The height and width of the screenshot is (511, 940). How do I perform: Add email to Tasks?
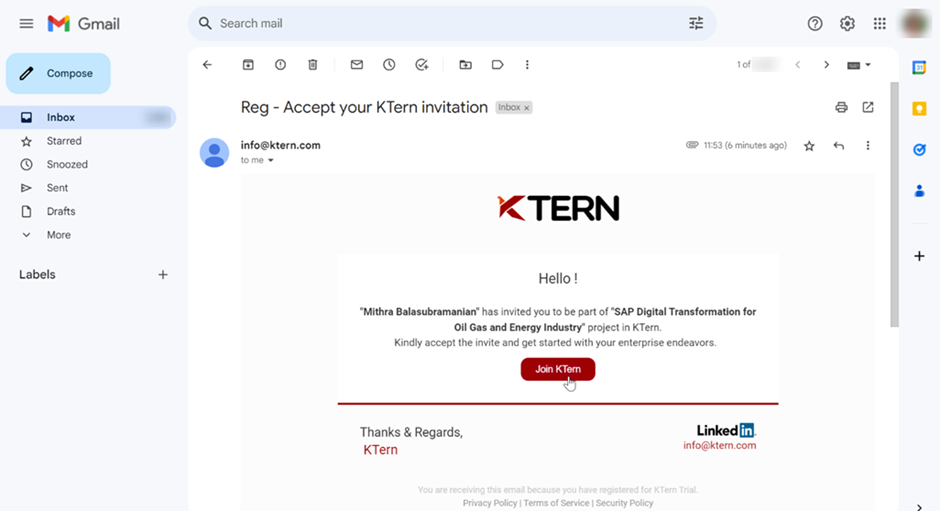(421, 65)
